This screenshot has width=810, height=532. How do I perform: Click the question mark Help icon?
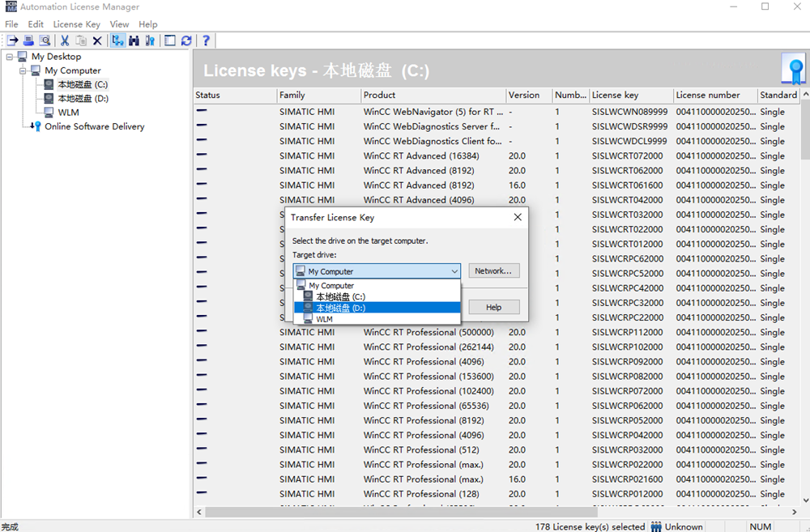pyautogui.click(x=207, y=40)
